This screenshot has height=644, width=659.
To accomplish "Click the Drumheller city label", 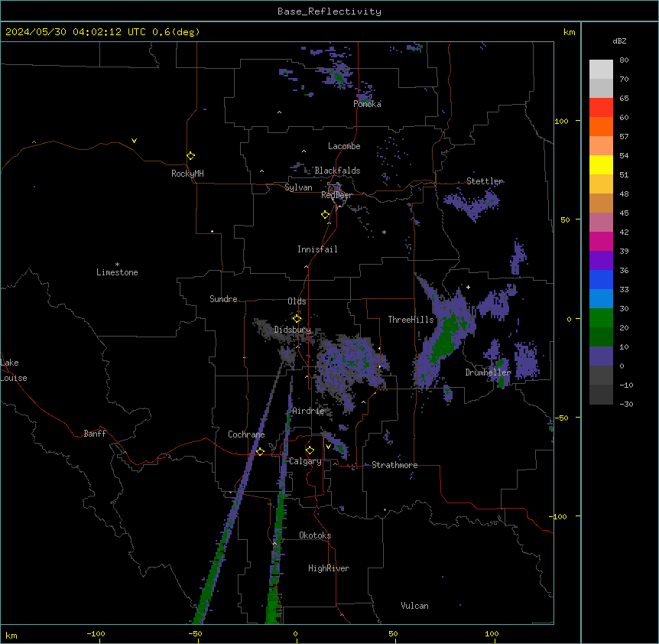I will pos(488,372).
